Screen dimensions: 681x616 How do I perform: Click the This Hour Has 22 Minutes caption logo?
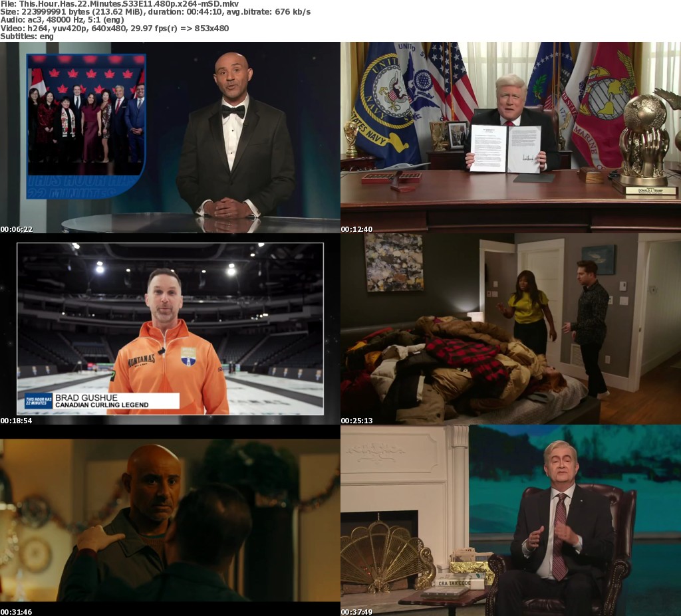tap(39, 401)
